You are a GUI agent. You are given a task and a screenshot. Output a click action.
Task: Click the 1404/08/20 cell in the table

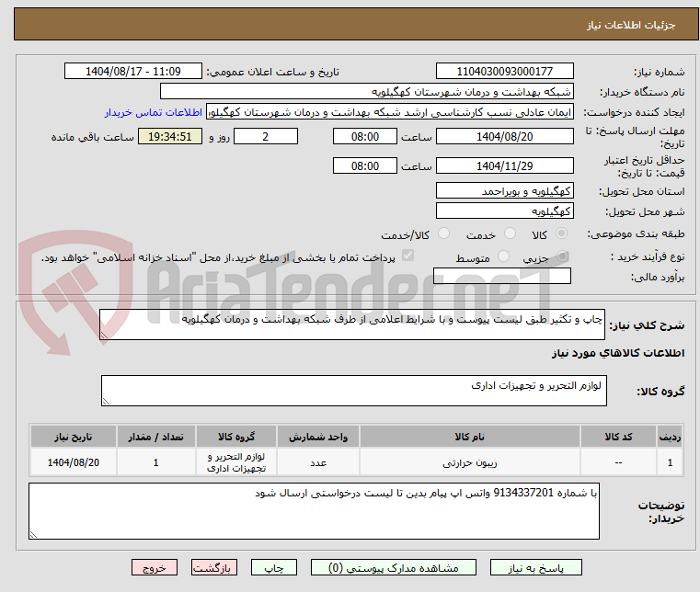[x=74, y=462]
